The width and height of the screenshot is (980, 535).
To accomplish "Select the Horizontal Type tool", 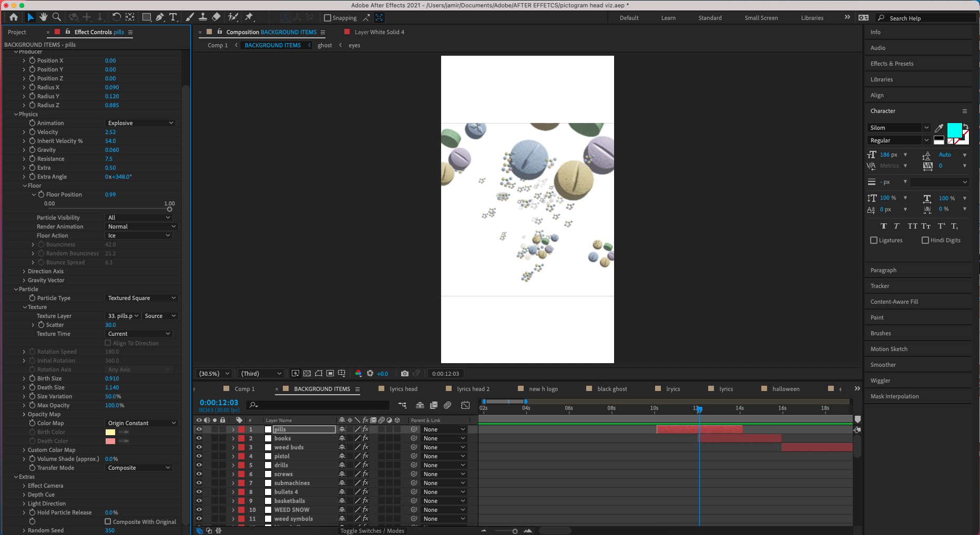I will [173, 17].
